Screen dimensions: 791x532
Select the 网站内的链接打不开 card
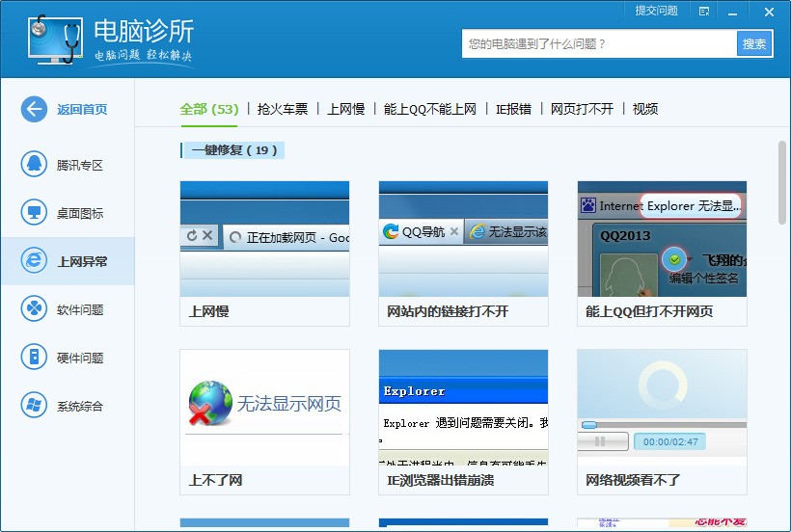click(x=463, y=253)
